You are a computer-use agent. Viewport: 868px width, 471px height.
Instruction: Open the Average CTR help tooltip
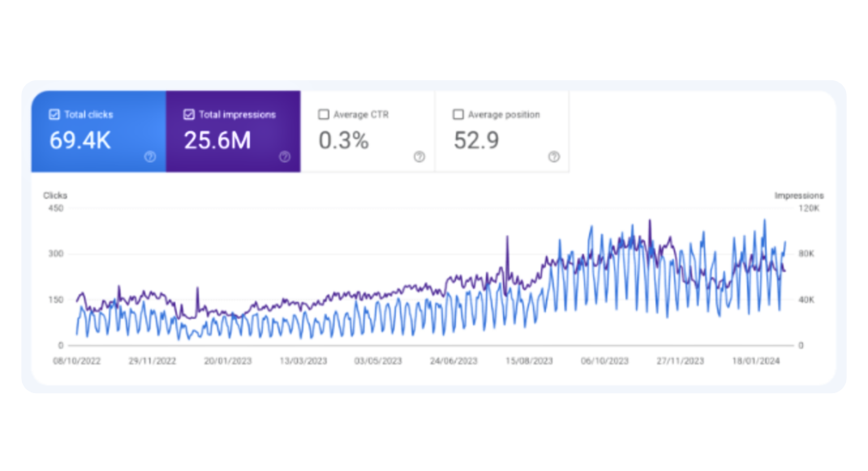point(419,157)
